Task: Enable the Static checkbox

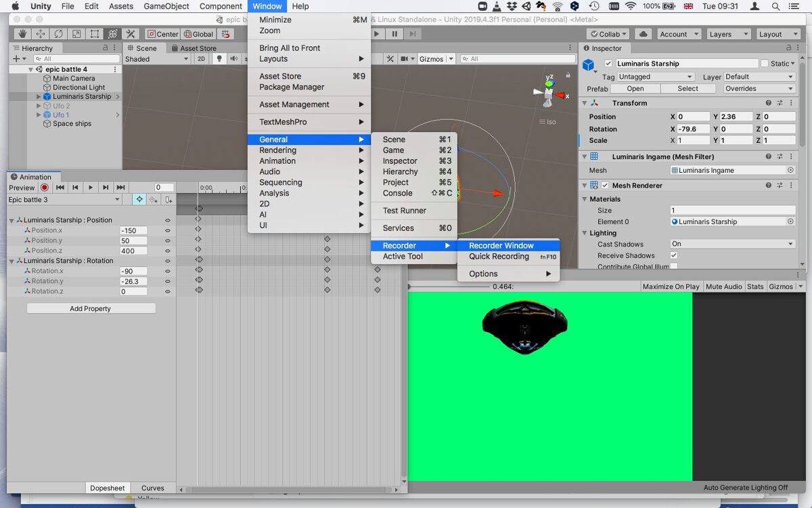Action: 765,64
